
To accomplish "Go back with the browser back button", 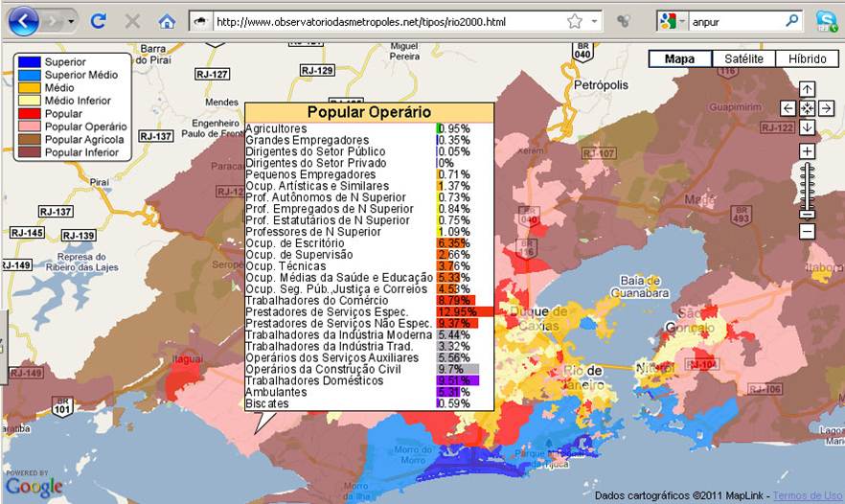I will [x=24, y=22].
